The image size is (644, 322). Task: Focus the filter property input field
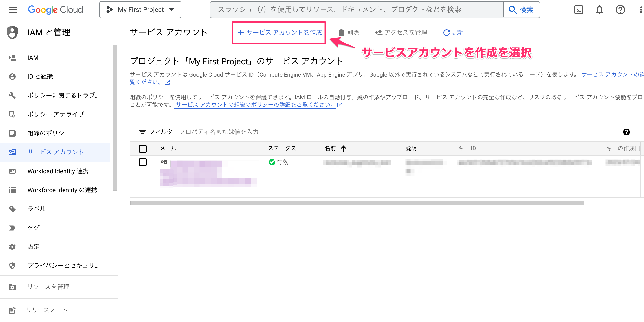coord(397,132)
